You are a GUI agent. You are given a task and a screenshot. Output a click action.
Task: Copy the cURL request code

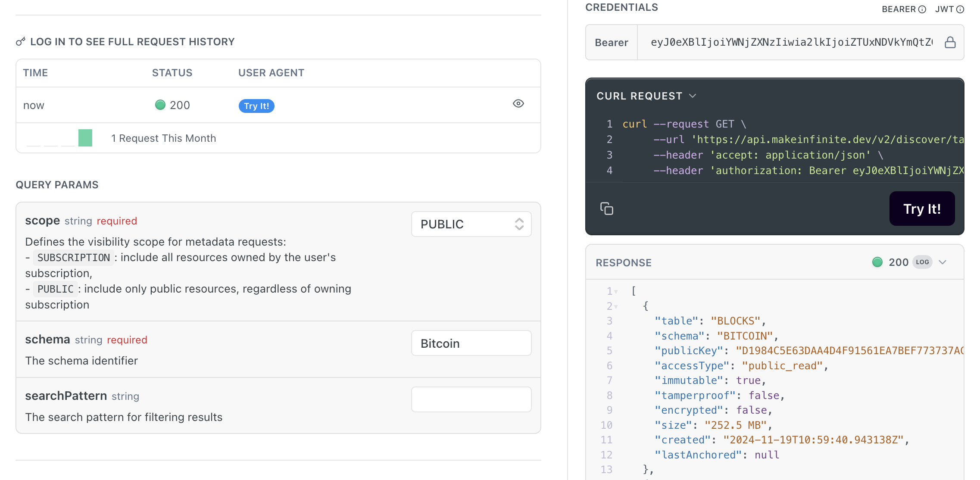606,209
